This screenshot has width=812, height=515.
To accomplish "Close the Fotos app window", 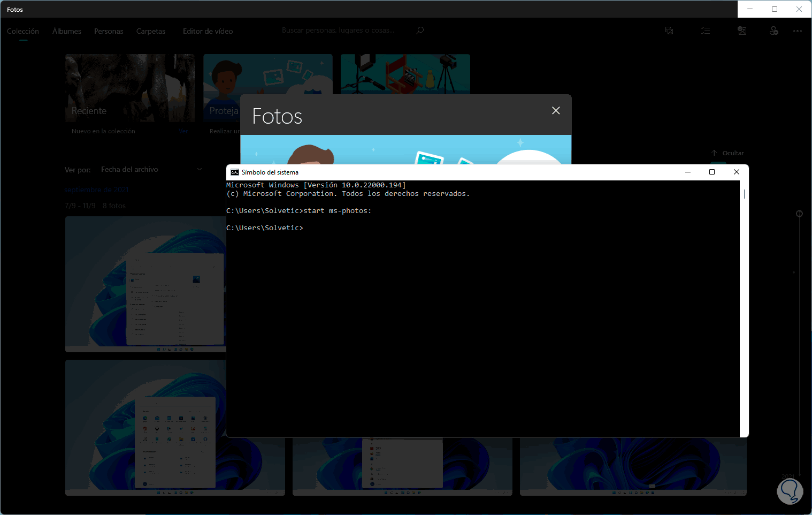I will pyautogui.click(x=799, y=9).
